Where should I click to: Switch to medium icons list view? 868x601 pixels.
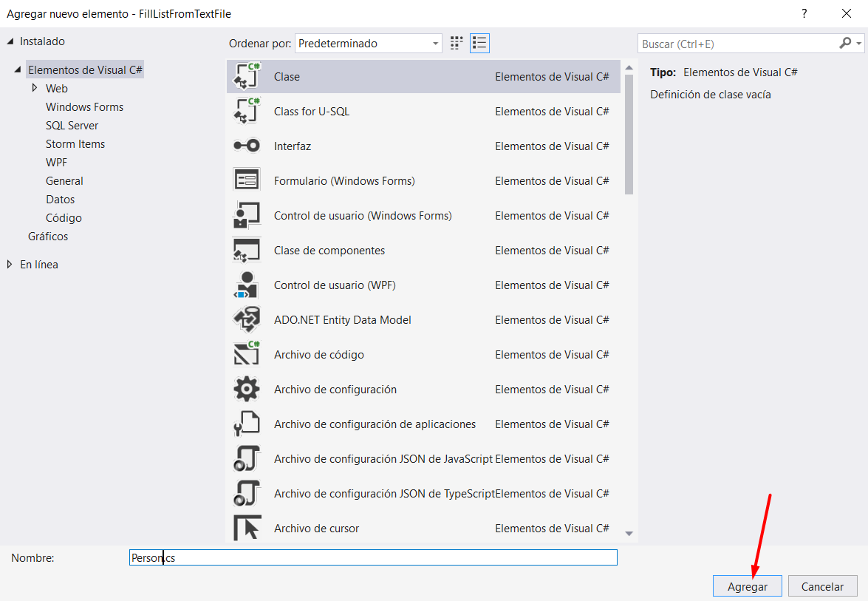pyautogui.click(x=479, y=44)
